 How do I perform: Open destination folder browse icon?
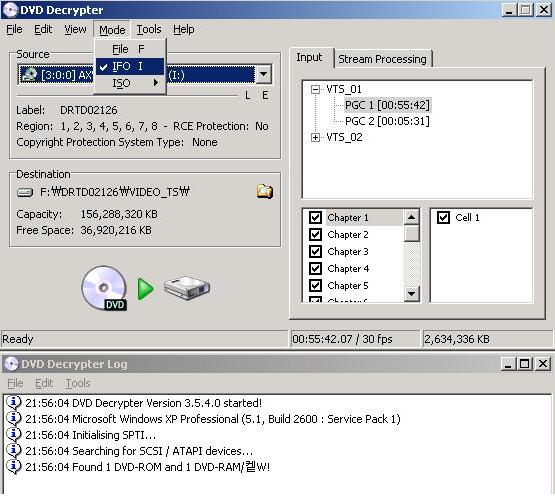coord(264,192)
